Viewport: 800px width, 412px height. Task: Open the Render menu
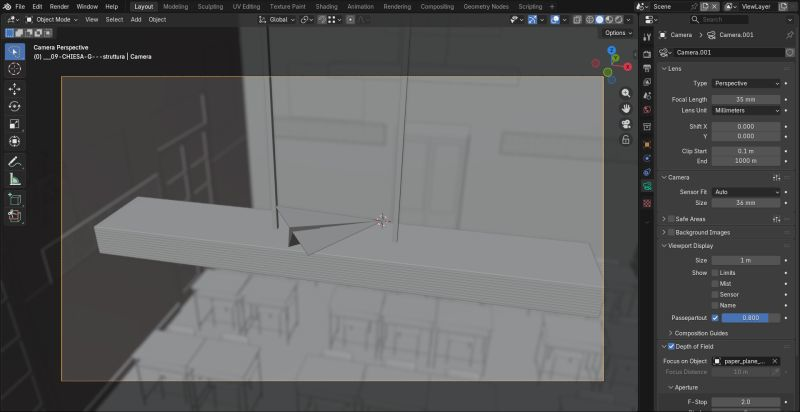59,7
